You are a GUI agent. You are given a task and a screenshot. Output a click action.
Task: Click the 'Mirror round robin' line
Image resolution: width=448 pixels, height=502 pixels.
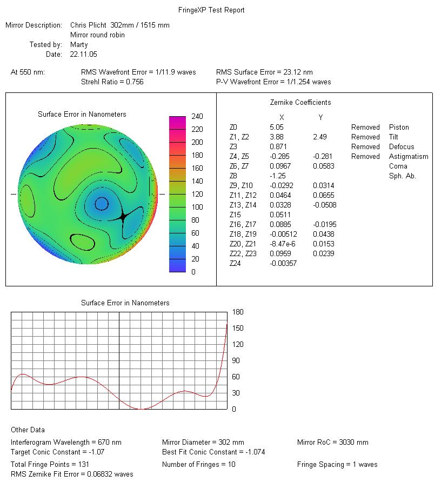point(97,35)
